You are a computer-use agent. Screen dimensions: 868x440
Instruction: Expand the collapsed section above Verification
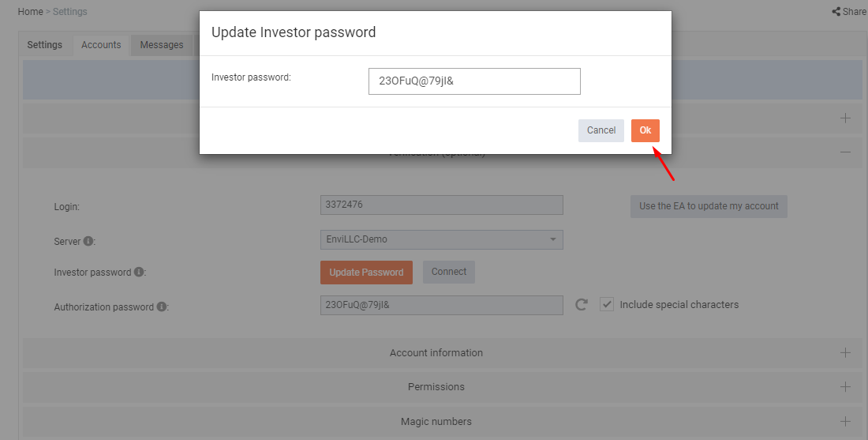pyautogui.click(x=845, y=118)
